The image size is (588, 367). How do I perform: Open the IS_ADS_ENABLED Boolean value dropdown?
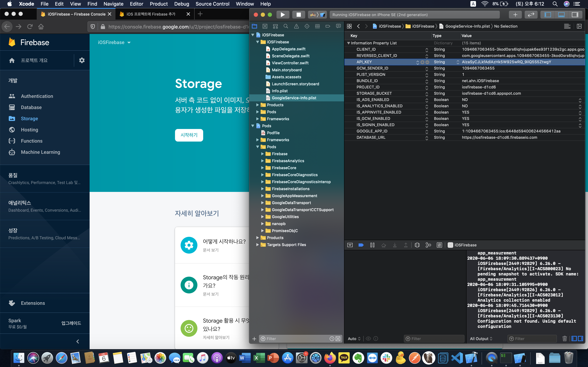580,100
